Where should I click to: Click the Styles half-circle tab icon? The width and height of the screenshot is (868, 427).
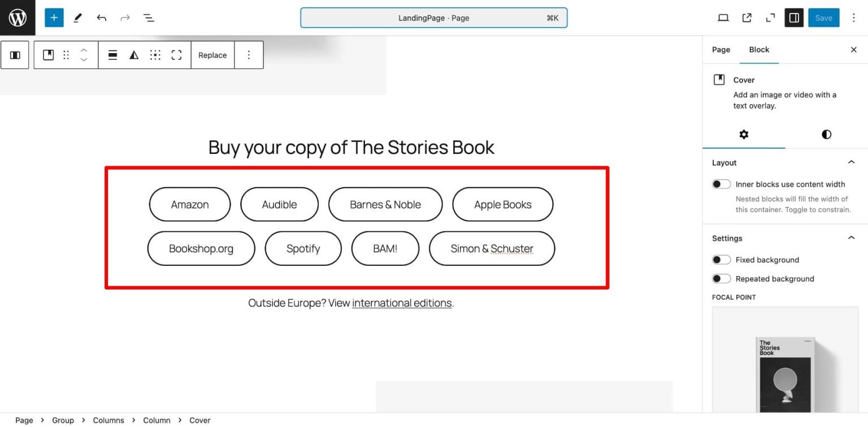[x=826, y=134]
